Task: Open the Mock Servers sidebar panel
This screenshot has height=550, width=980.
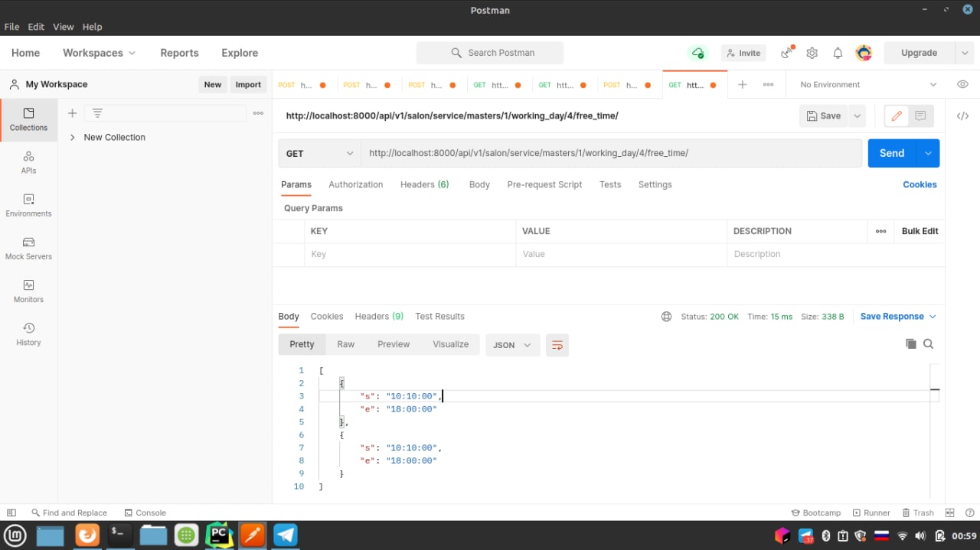Action: click(28, 249)
